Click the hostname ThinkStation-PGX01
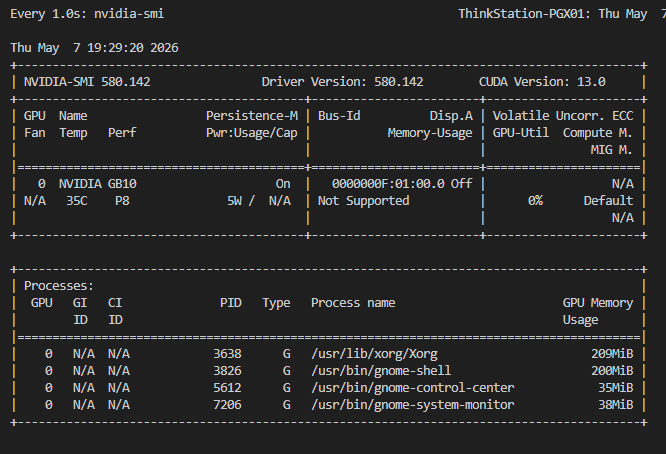 (x=523, y=14)
